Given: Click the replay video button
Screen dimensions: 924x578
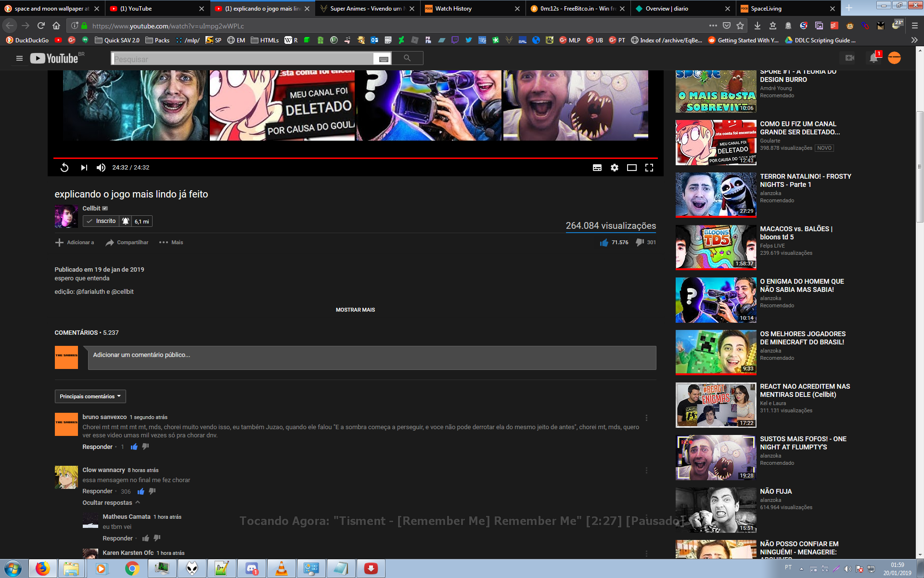Looking at the screenshot, I should 64,168.
